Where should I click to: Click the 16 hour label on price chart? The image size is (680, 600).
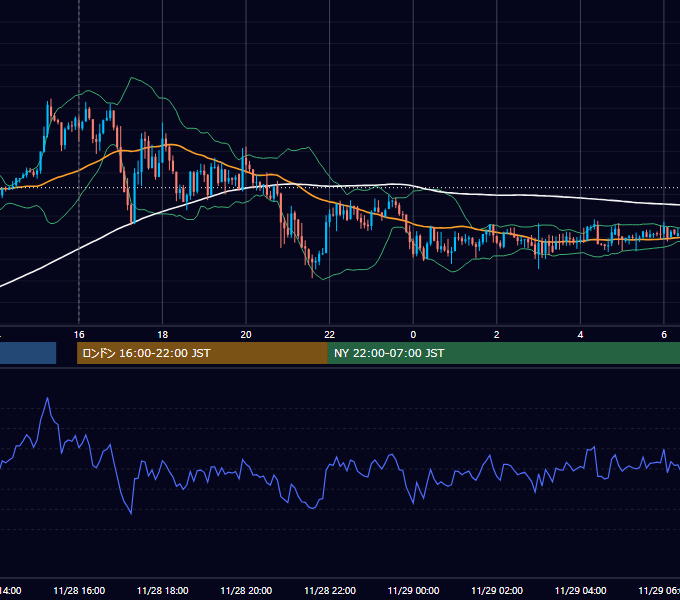[79, 335]
